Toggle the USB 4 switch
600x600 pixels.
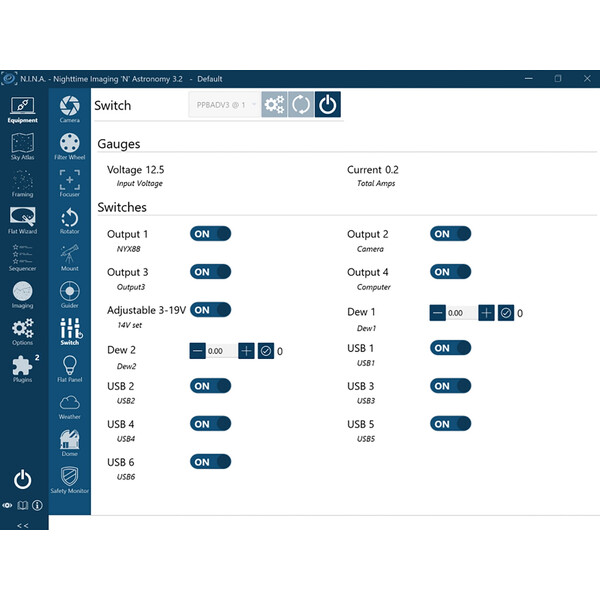[x=210, y=424]
